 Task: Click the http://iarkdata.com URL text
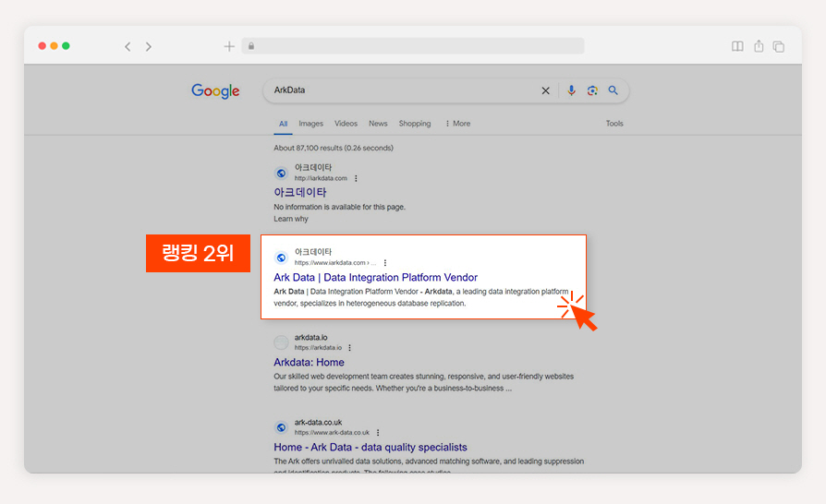(321, 178)
